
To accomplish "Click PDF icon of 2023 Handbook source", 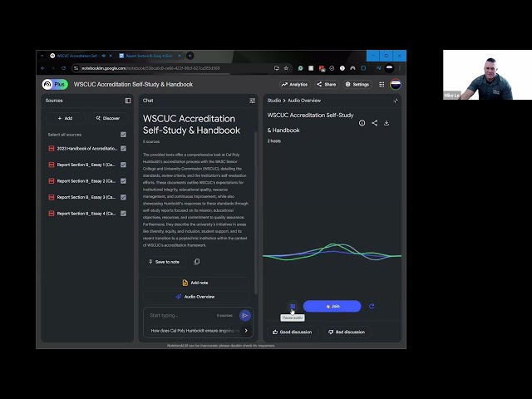I will [52, 149].
